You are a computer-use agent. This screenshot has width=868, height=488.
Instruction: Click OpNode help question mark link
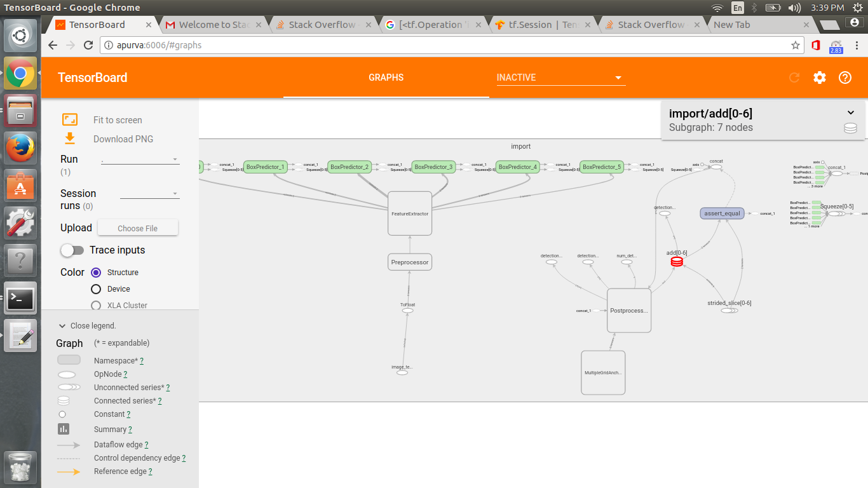[x=125, y=374]
